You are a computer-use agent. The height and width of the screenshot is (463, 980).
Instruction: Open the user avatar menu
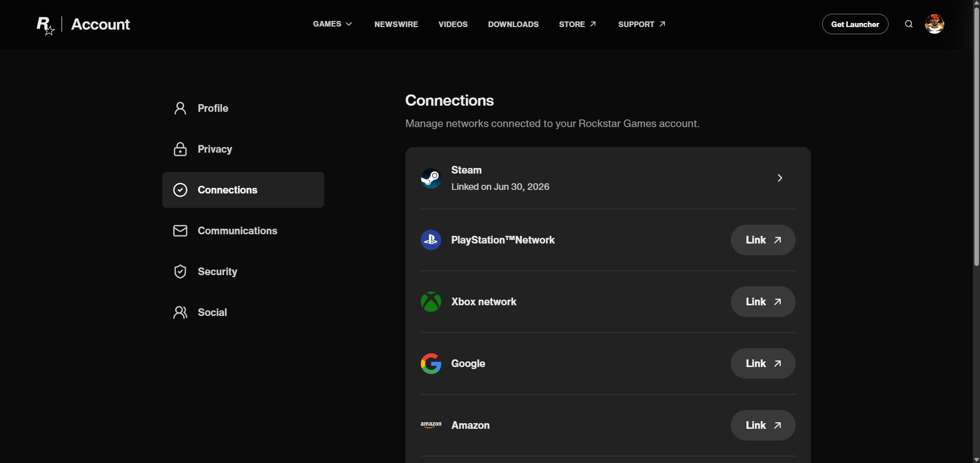[x=935, y=24]
